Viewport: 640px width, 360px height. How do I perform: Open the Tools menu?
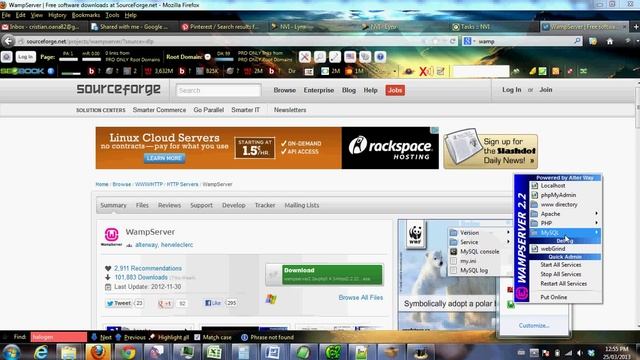click(112, 15)
